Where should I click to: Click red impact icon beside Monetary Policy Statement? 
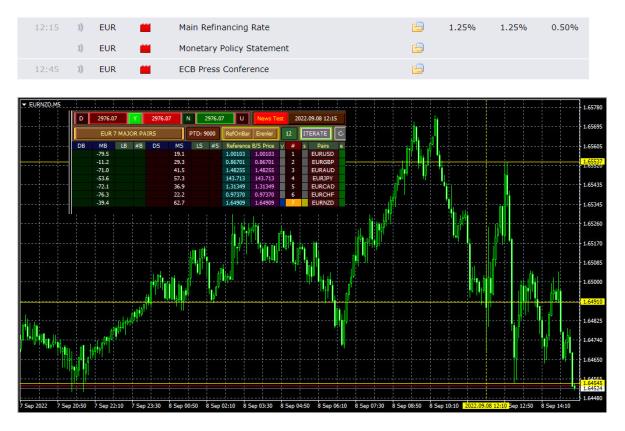coord(145,49)
